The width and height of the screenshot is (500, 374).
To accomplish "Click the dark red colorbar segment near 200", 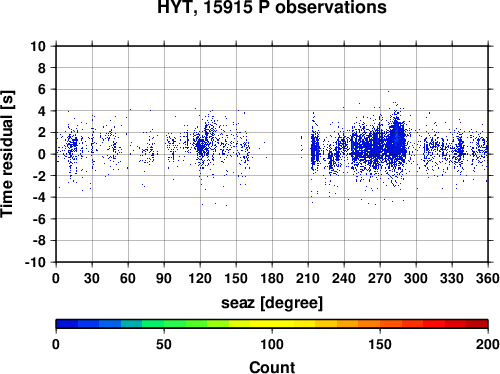I will [477, 324].
